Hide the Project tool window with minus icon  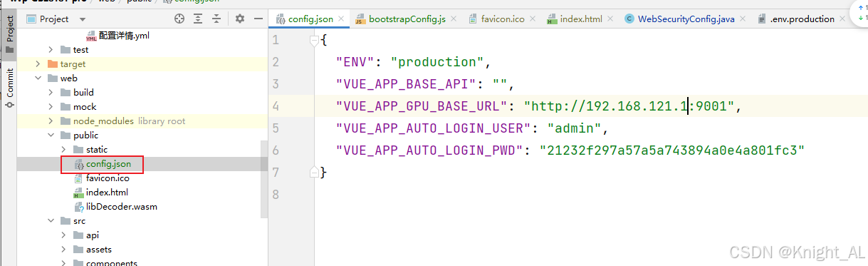[258, 19]
